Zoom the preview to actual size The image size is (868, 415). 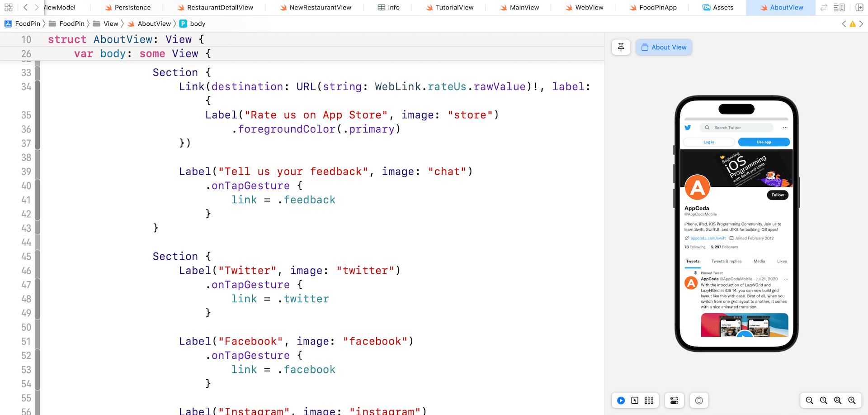coord(823,401)
